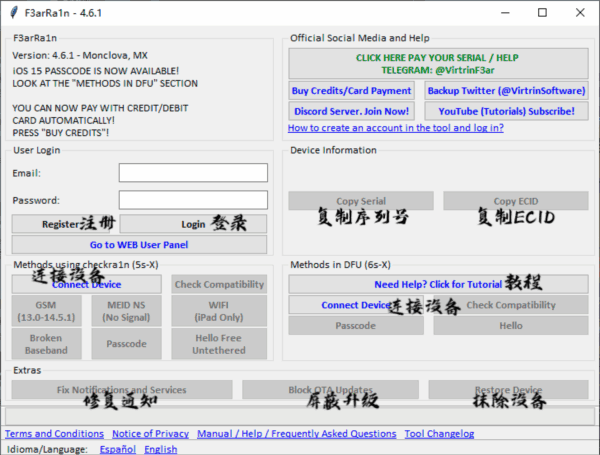The width and height of the screenshot is (600, 455).
Task: Maximize the F3arRa1n window
Action: [x=542, y=13]
